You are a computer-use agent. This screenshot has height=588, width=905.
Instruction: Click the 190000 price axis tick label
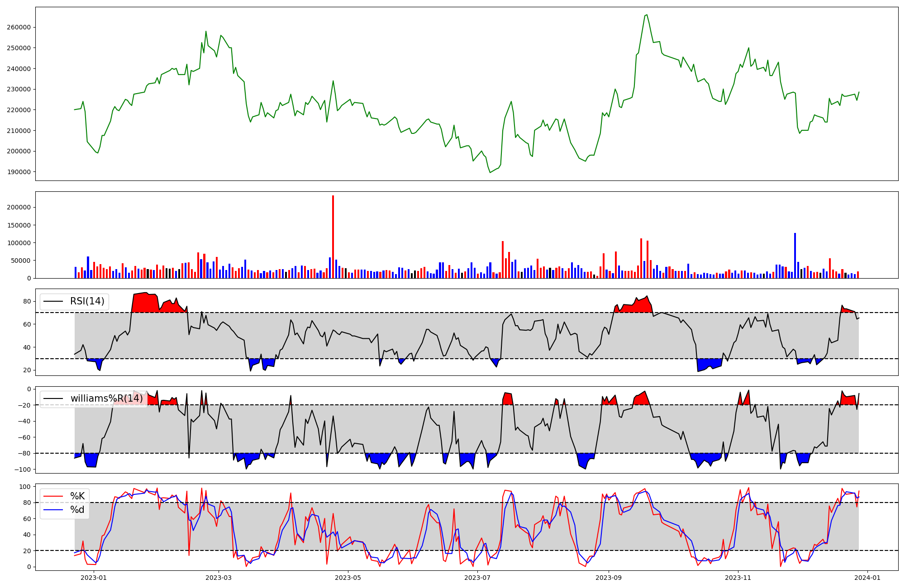tap(19, 172)
